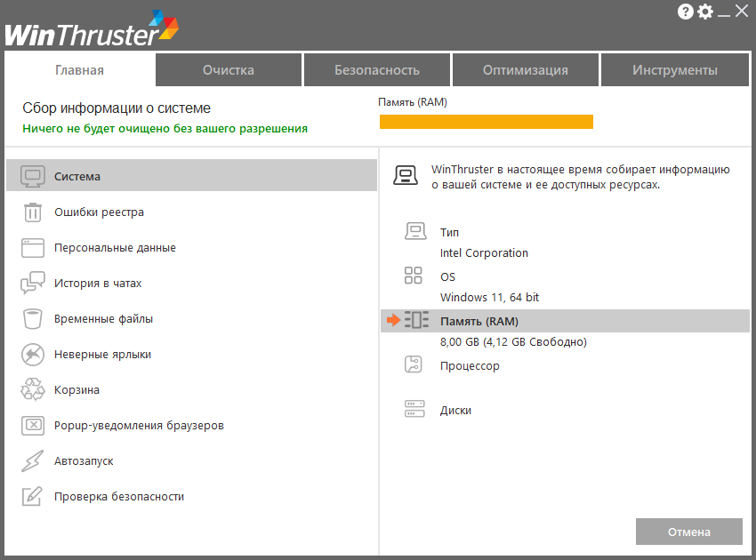The image size is (756, 560).
Task: Click the 8,00 GB (4,12 GB Свободно) value
Action: click(x=513, y=342)
